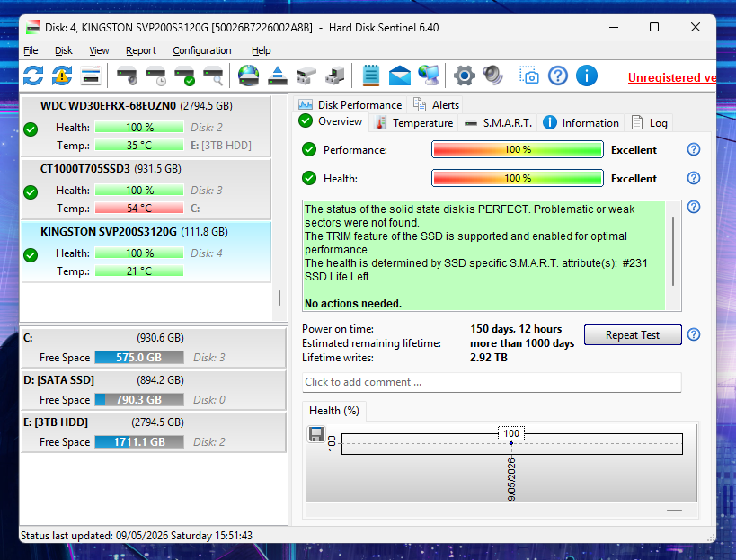Click the status text box scrollbar
This screenshot has height=560, width=736.
[673, 251]
